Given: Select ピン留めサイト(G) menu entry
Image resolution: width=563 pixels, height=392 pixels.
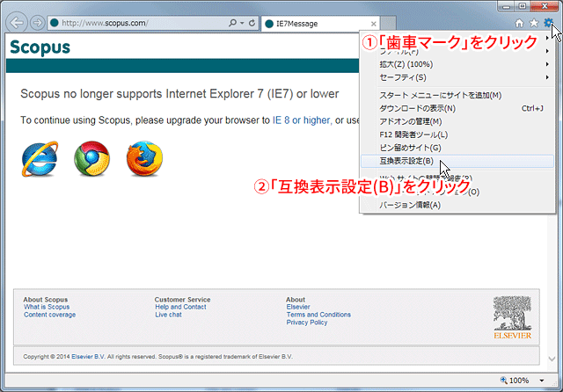Looking at the screenshot, I should (457, 148).
